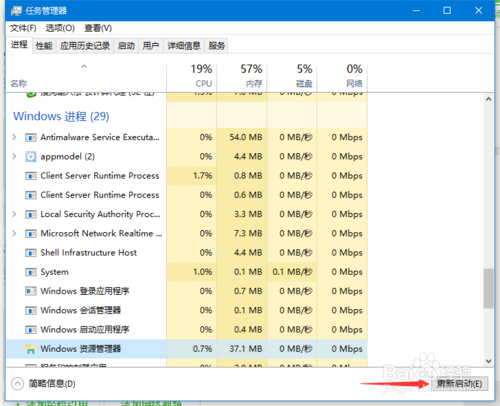Click the Shell Infrastructure Host icon

click(x=31, y=253)
